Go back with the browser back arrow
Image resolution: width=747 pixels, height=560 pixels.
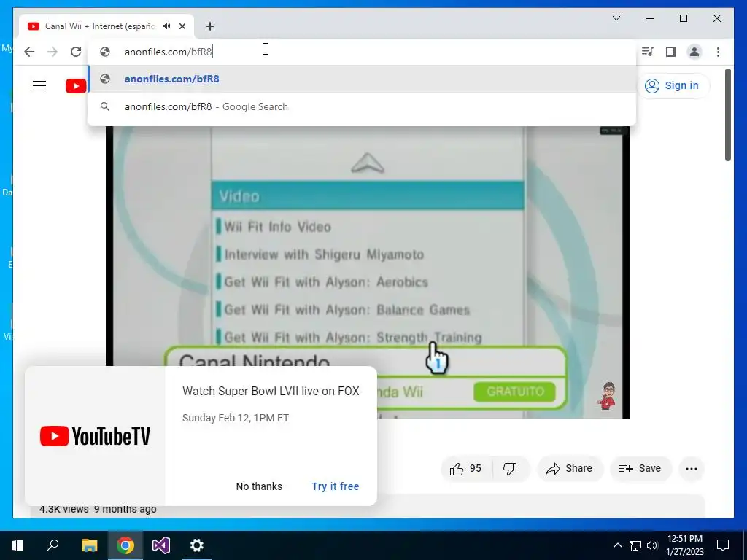coord(29,52)
